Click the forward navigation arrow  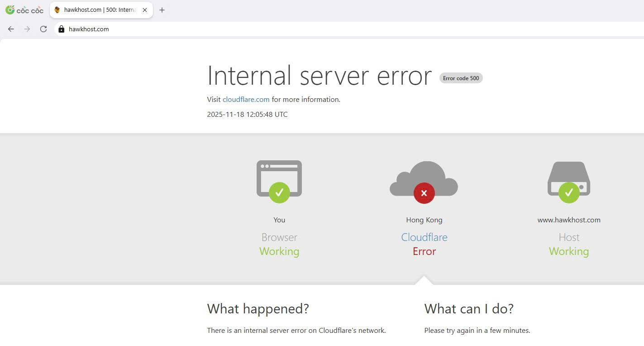[x=27, y=29]
